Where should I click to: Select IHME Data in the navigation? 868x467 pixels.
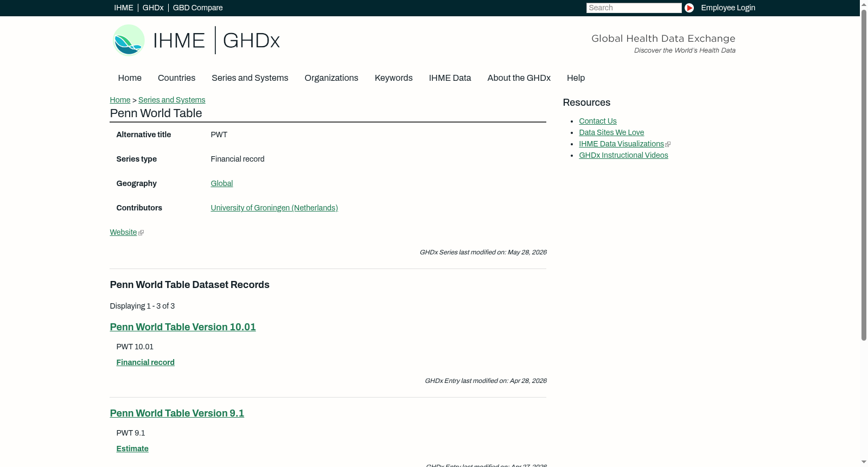450,78
